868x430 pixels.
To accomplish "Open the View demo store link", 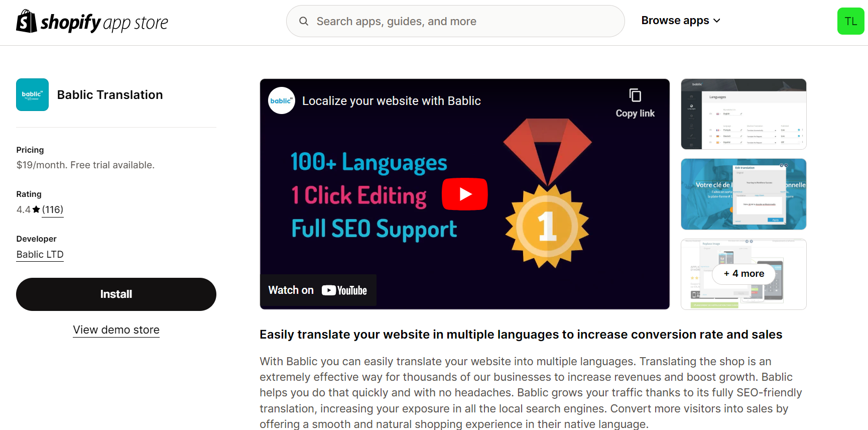I will click(x=116, y=330).
